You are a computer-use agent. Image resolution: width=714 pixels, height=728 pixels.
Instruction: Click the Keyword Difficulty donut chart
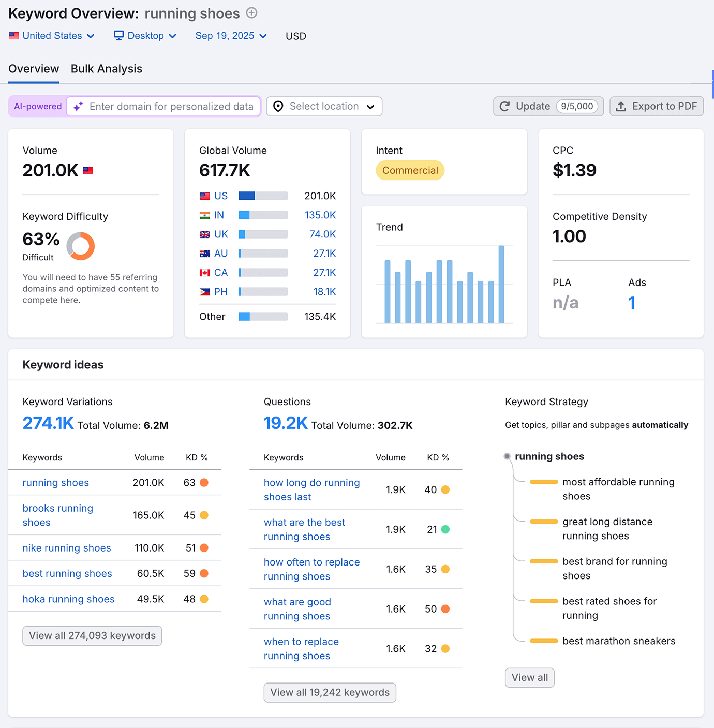click(x=80, y=246)
